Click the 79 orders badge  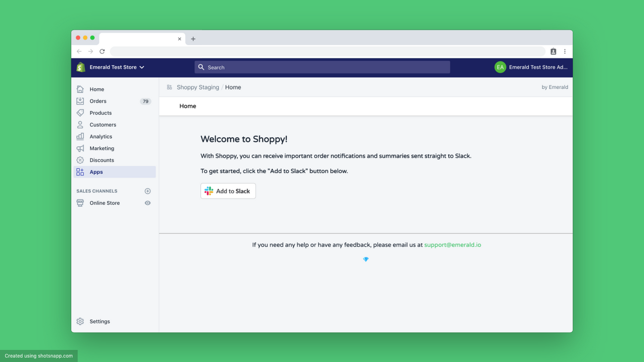(145, 101)
